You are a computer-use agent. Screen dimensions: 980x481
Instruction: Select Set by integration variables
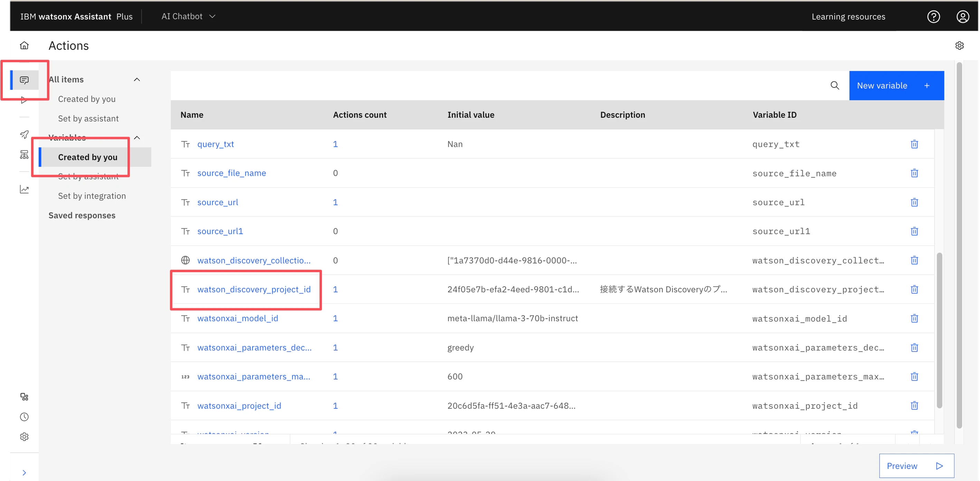point(92,196)
